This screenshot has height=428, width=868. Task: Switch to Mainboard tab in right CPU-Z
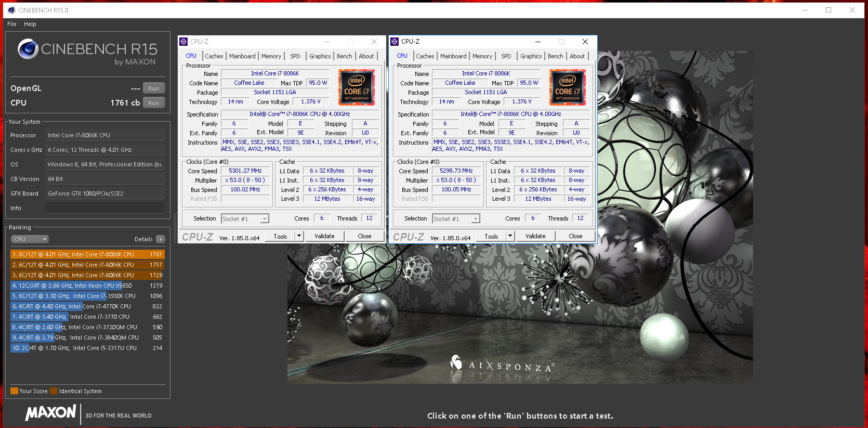point(453,56)
